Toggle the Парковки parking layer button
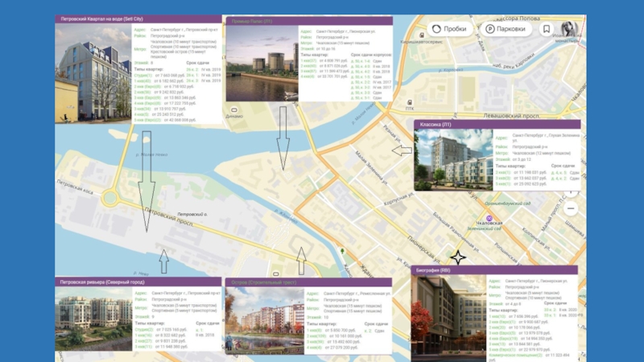The width and height of the screenshot is (644, 362). (506, 29)
